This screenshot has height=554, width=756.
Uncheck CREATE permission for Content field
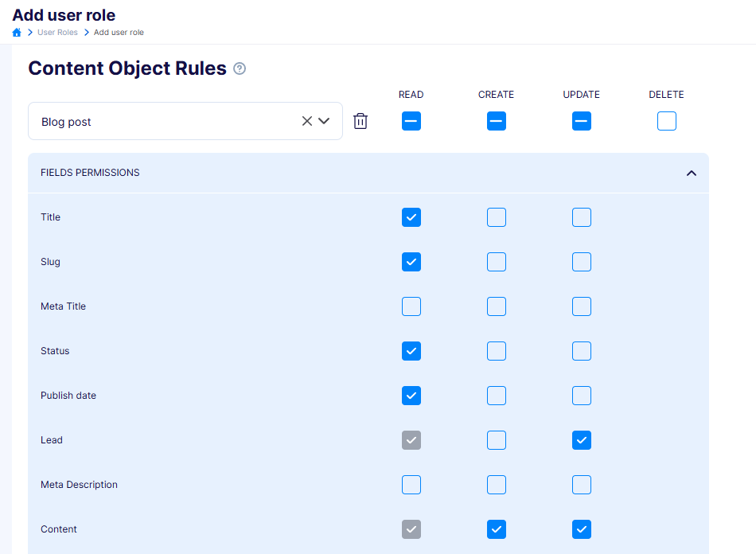click(x=496, y=529)
